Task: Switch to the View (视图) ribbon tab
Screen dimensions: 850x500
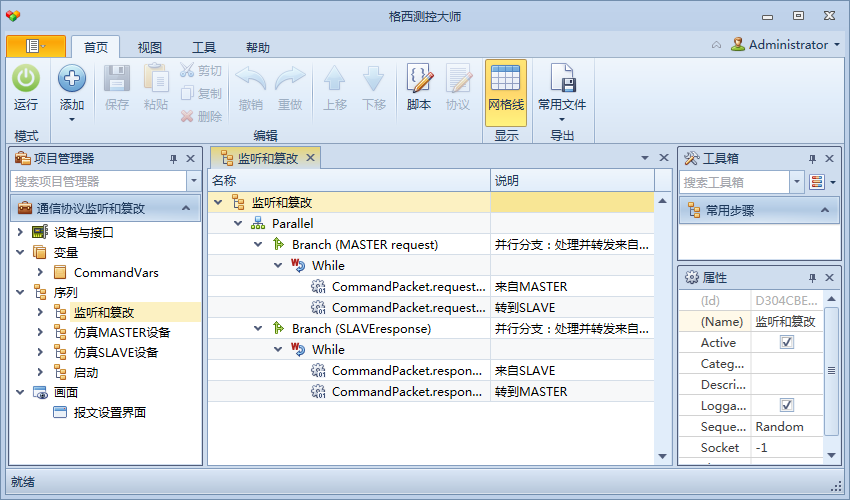Action: click(150, 47)
